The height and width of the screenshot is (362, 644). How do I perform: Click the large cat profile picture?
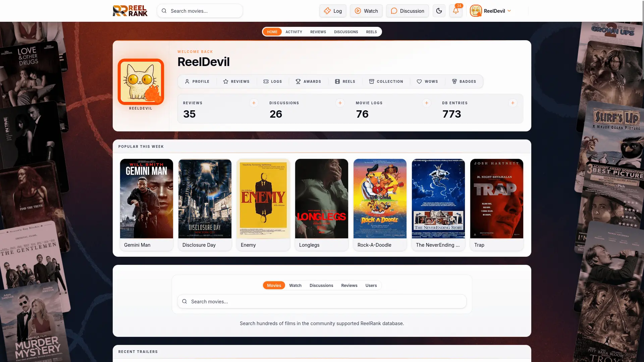coord(141,82)
